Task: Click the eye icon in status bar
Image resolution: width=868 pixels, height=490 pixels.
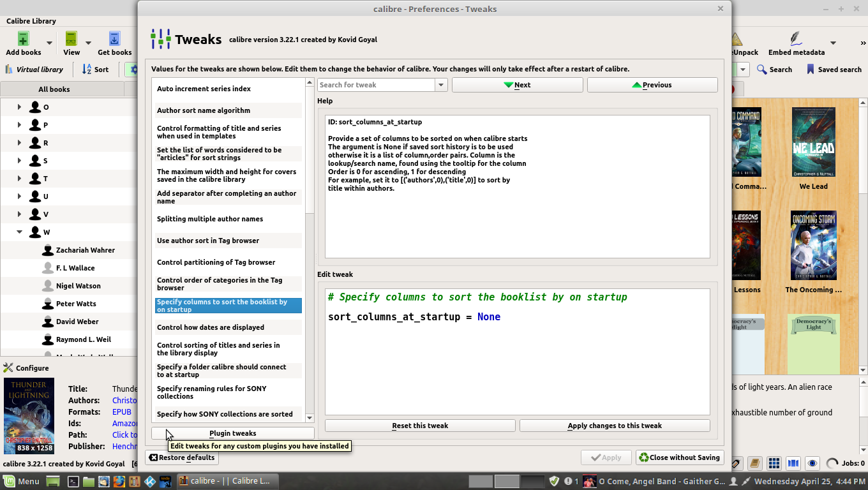Action: 812,463
